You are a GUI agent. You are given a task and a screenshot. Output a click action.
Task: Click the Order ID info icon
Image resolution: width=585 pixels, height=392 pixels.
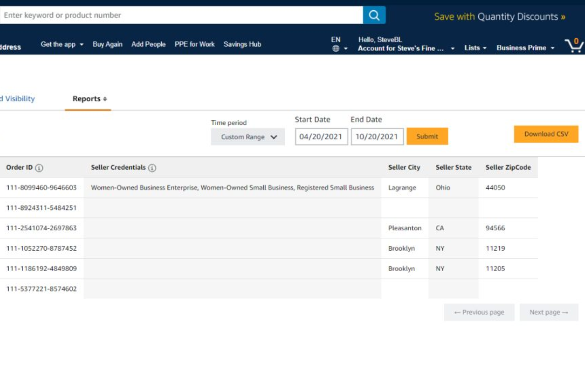point(39,168)
